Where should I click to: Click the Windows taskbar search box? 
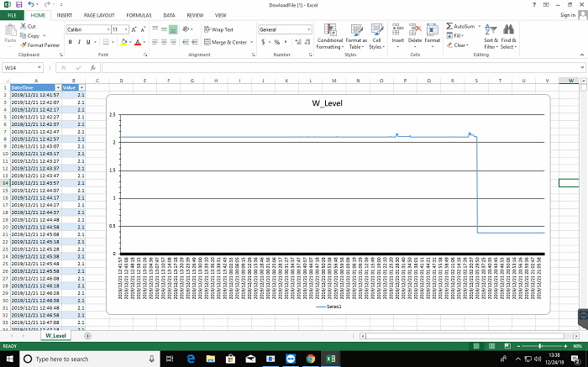tap(63, 359)
